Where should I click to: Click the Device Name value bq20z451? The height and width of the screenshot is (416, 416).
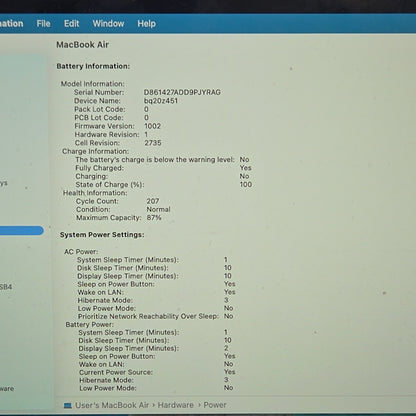click(161, 101)
